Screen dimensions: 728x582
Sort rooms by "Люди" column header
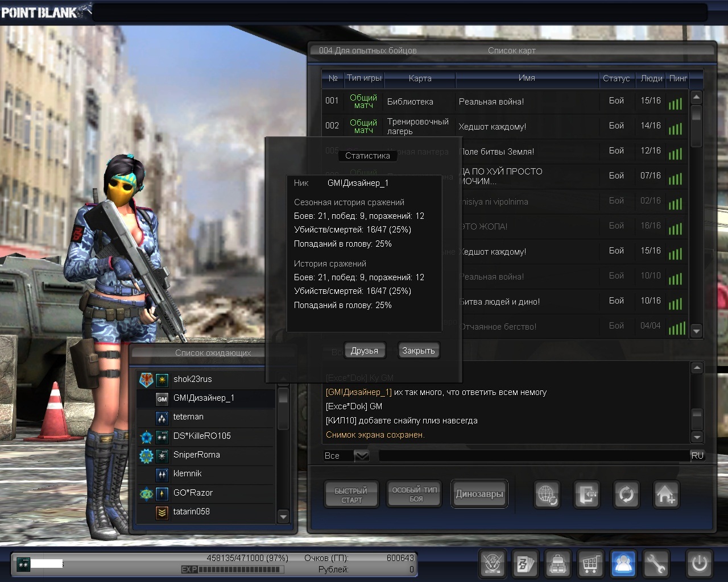[x=651, y=78]
